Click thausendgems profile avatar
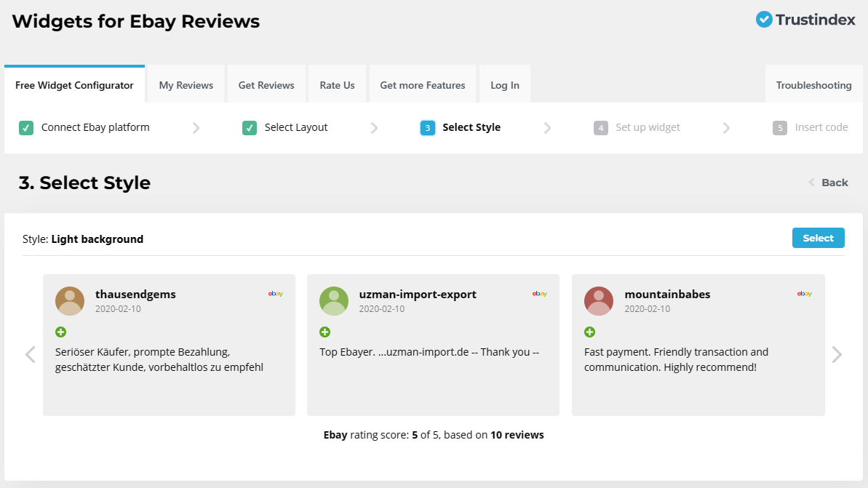This screenshot has width=868, height=488. [x=70, y=301]
